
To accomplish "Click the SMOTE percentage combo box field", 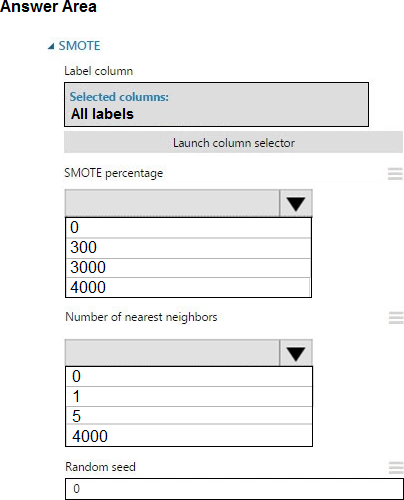I will [172, 203].
